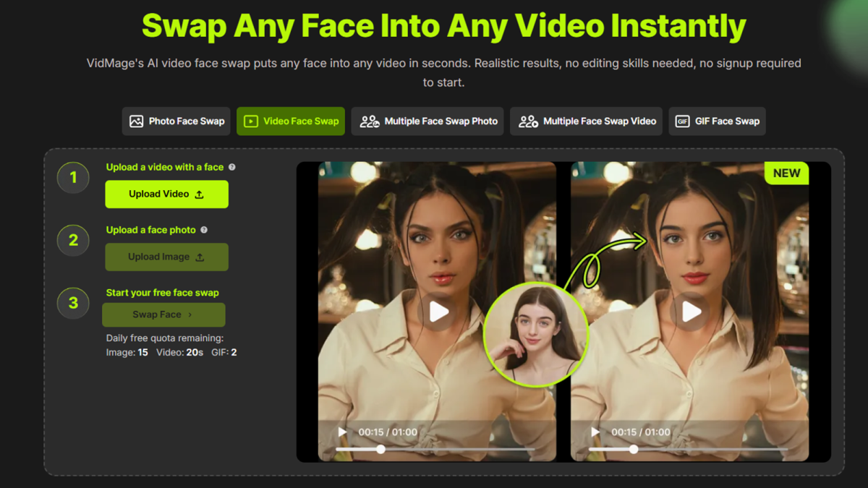Click small play icon under original video
The height and width of the screenshot is (488, 868).
click(342, 432)
